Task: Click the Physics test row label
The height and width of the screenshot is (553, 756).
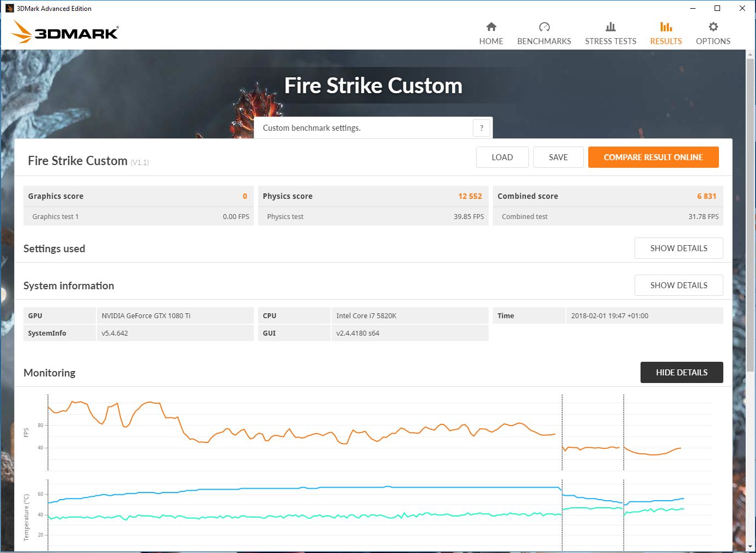Action: coord(285,217)
